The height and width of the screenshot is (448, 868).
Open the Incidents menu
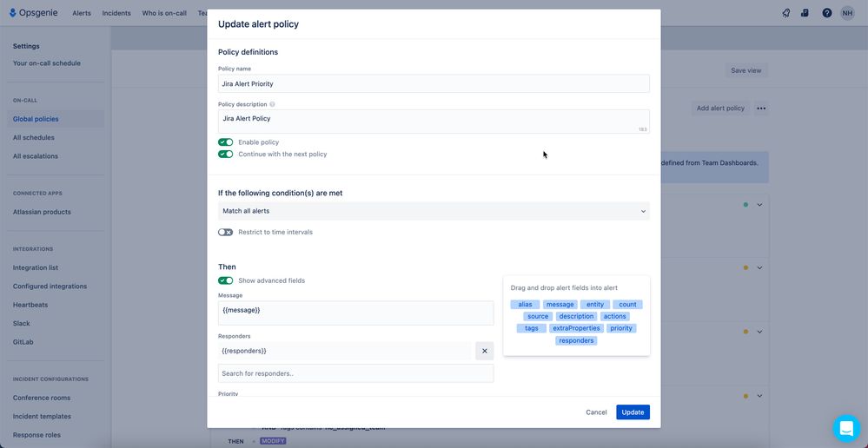[x=116, y=13]
